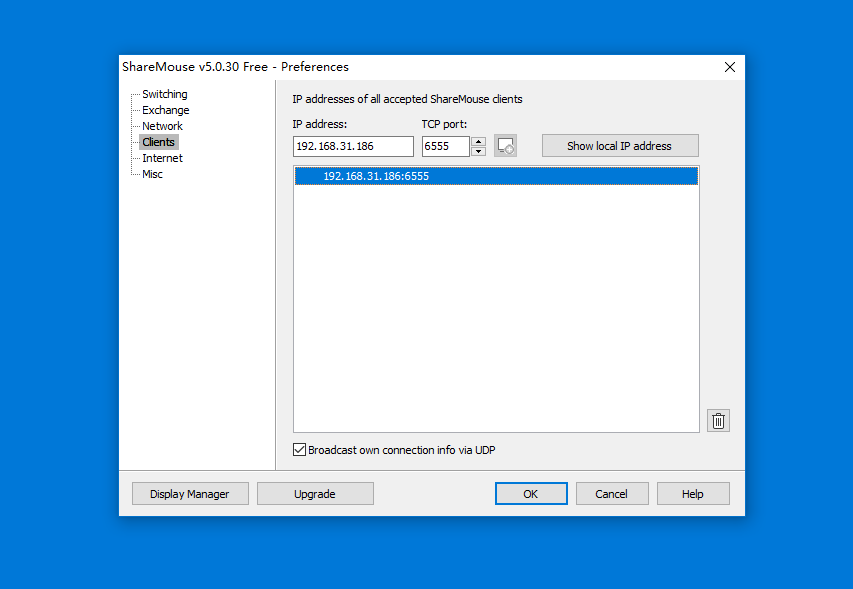
Task: Click the add client monitor icon
Action: 505,146
